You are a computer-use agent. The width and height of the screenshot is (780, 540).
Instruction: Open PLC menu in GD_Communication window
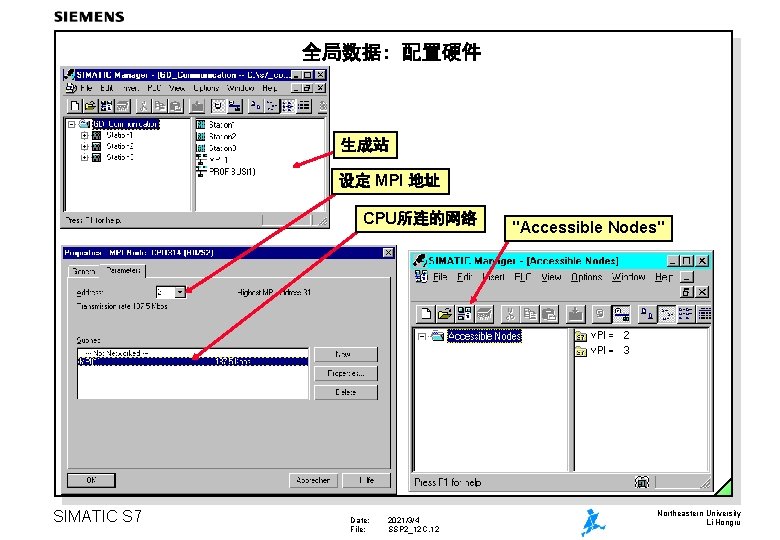[x=154, y=88]
